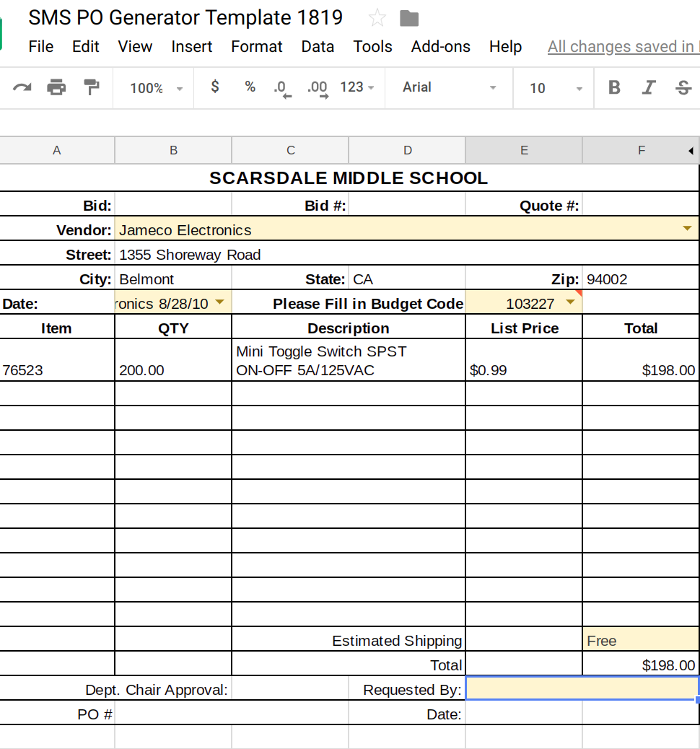This screenshot has width=700, height=749.
Task: Click the redo arrow icon
Action: click(22, 87)
